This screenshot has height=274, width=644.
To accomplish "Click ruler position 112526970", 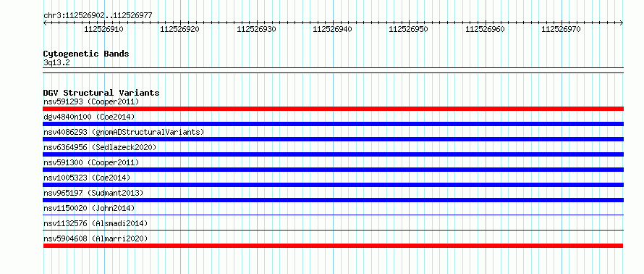I will tap(561, 29).
